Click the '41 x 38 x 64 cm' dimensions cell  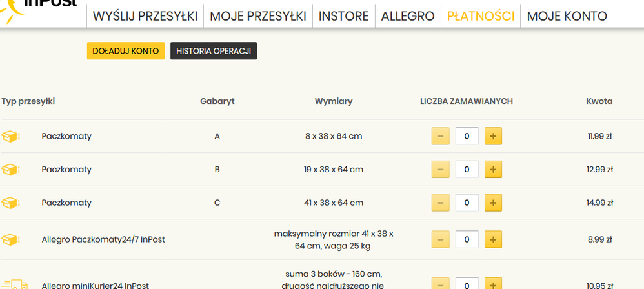(x=334, y=203)
